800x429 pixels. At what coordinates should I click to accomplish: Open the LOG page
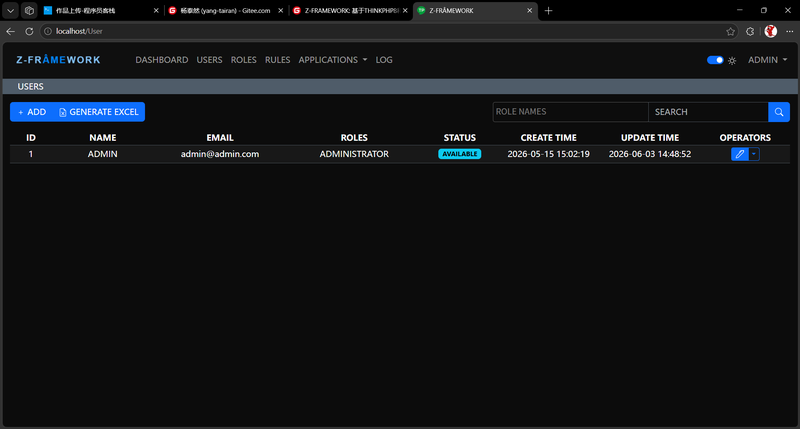(x=384, y=60)
